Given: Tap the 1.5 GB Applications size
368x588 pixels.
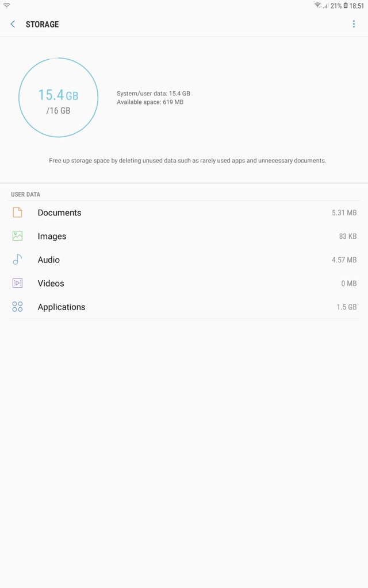Looking at the screenshot, I should pyautogui.click(x=346, y=307).
